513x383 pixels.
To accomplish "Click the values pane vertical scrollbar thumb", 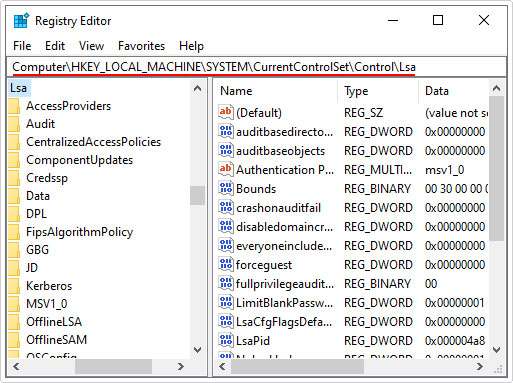I will [x=497, y=168].
